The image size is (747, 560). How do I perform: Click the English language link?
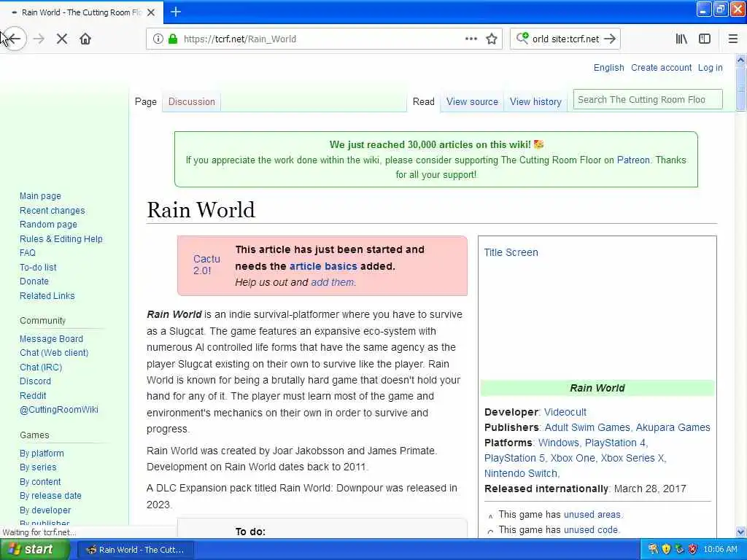(609, 68)
